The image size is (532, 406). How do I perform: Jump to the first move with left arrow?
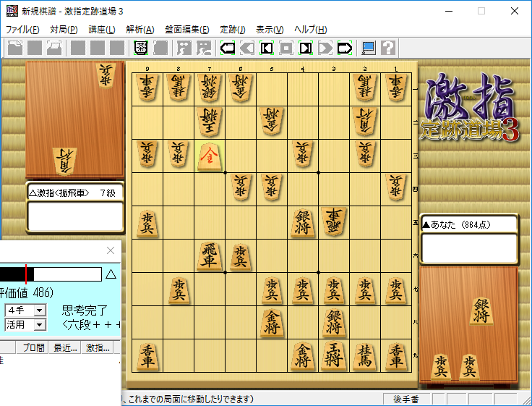pos(227,48)
